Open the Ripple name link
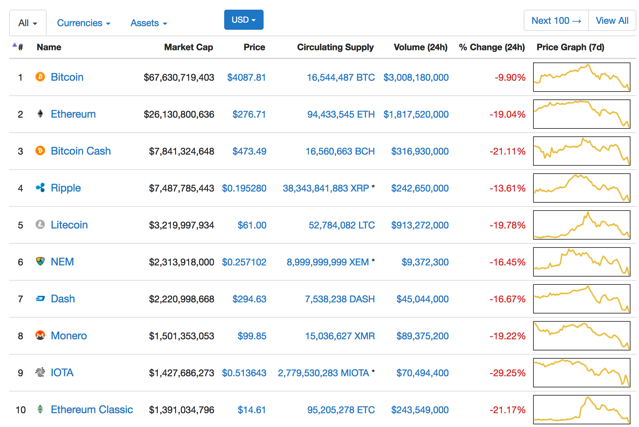The image size is (639, 427). 66,188
